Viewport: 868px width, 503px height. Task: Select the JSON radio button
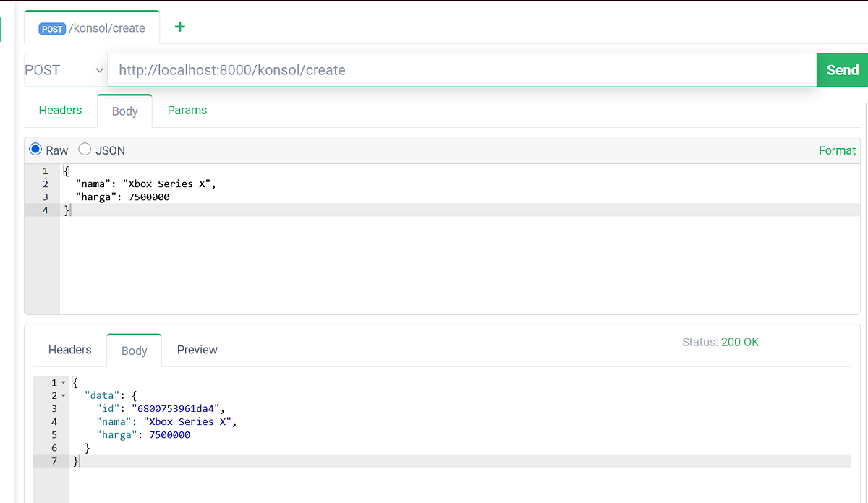[x=84, y=150]
